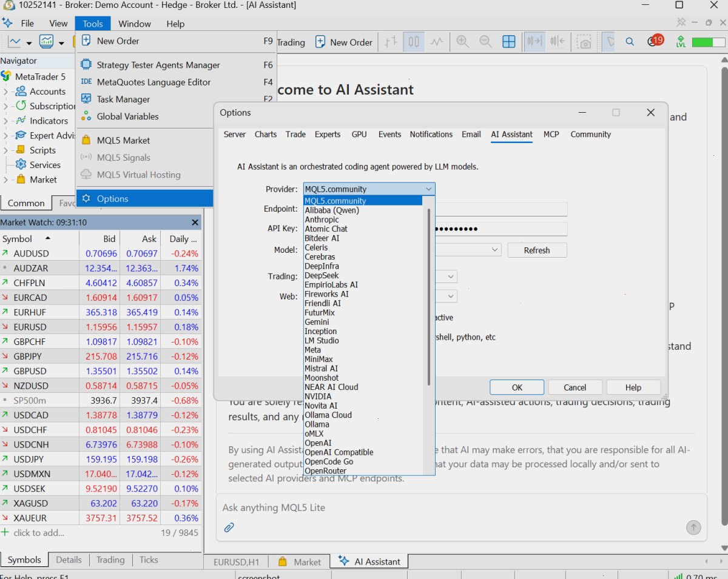This screenshot has height=579, width=728.
Task: Click the zoom out magnifier icon
Action: 485,42
